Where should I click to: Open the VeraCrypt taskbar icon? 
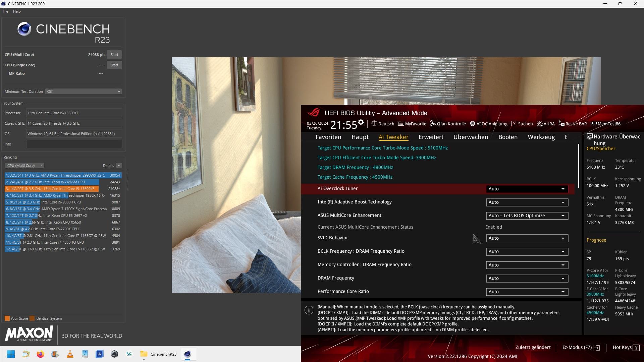tap(129, 354)
